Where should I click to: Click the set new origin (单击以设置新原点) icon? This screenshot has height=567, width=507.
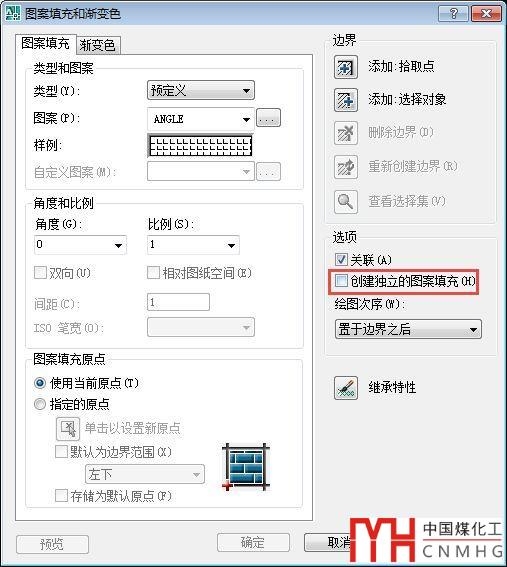(x=68, y=429)
